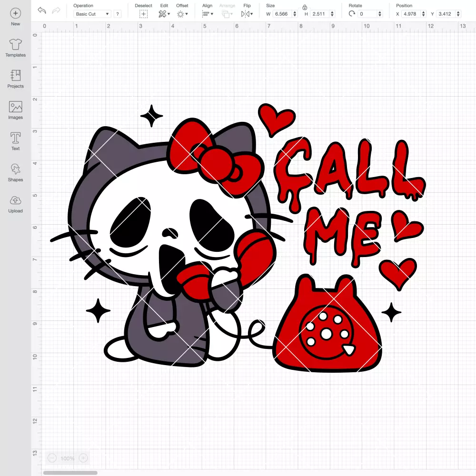476x476 pixels.
Task: Open the Images library
Action: [16, 110]
